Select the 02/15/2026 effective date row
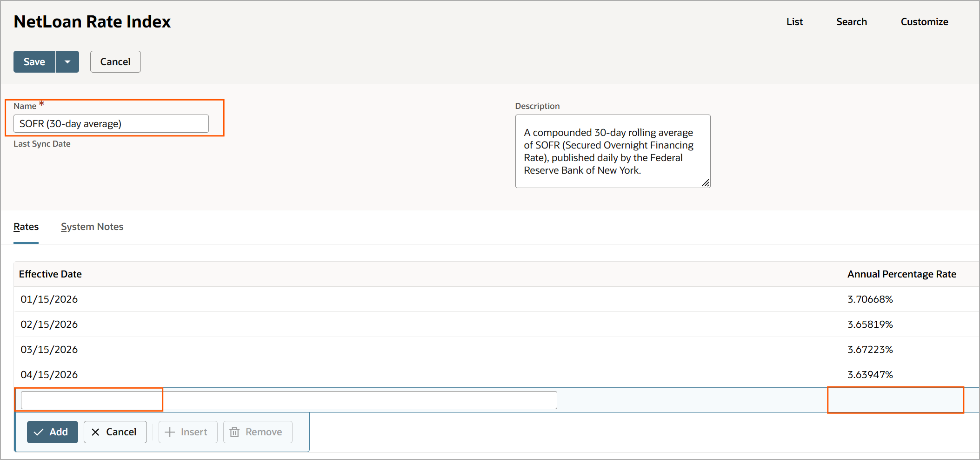Viewport: 980px width, 460px height. pyautogui.click(x=49, y=325)
